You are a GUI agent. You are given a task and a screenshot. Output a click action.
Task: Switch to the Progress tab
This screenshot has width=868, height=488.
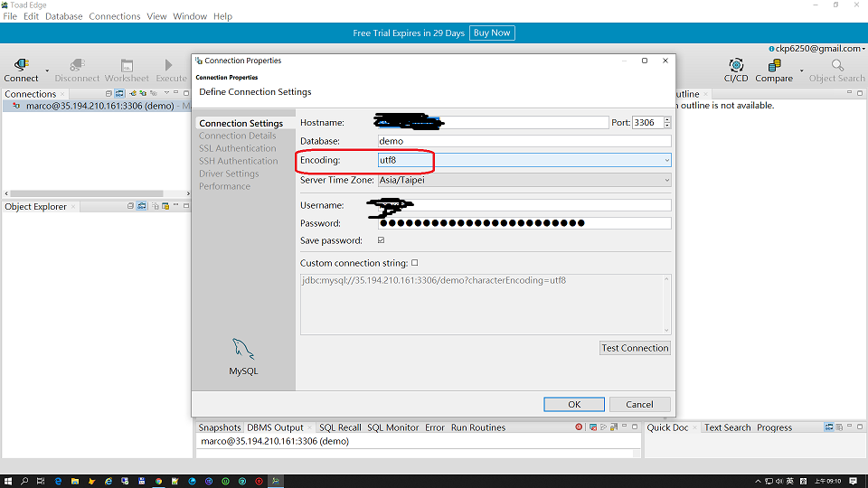775,427
